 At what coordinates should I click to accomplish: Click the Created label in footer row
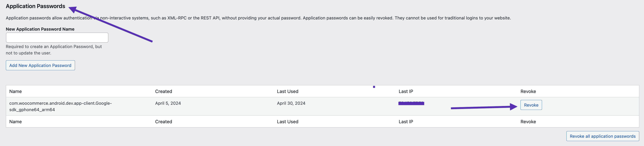pyautogui.click(x=164, y=122)
